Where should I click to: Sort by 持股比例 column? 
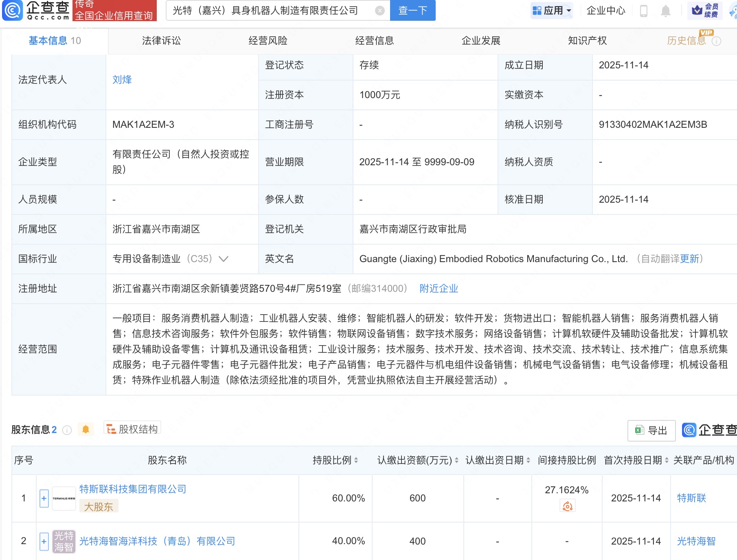tap(356, 460)
